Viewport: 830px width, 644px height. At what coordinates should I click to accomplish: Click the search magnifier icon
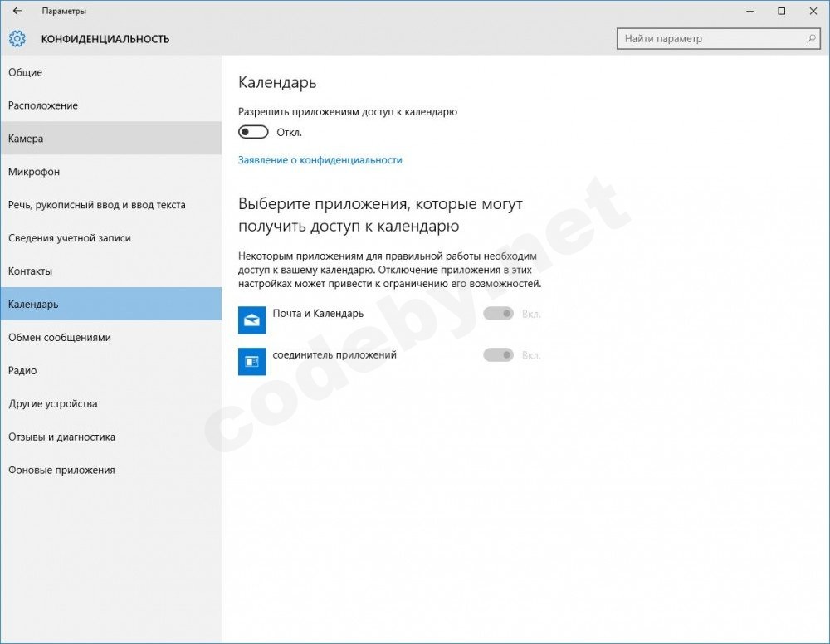(x=811, y=39)
